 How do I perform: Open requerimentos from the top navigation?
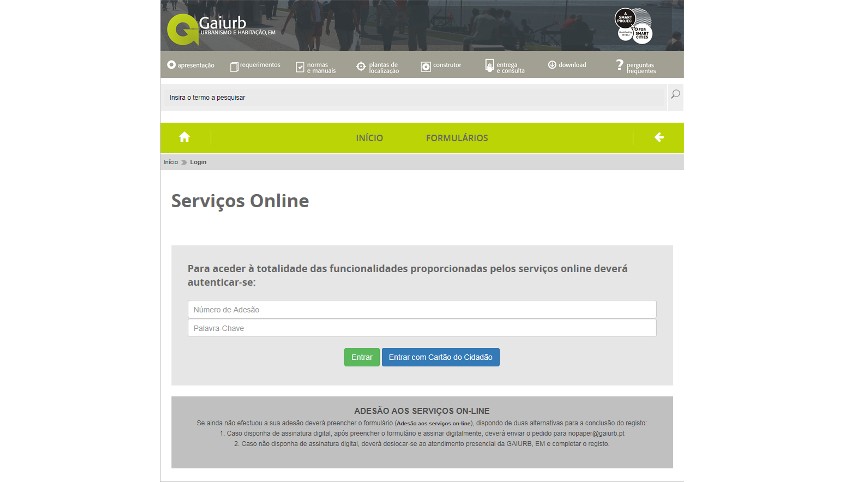pyautogui.click(x=234, y=66)
